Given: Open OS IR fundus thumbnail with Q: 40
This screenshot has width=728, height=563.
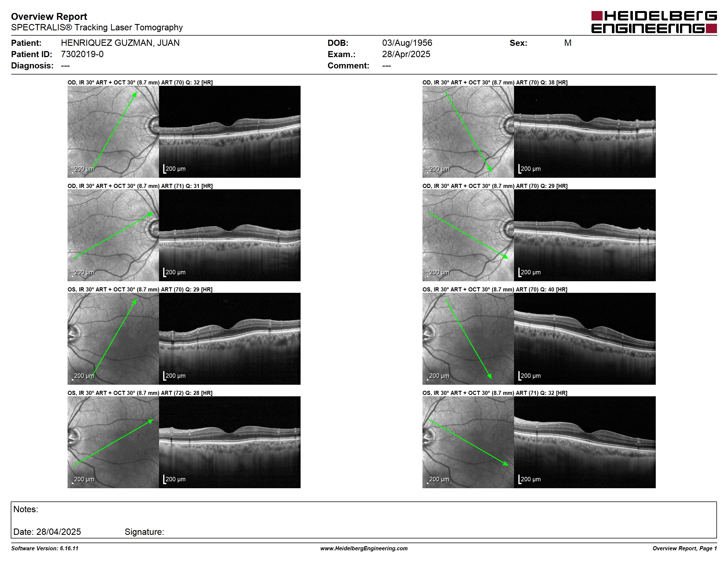Looking at the screenshot, I should pyautogui.click(x=468, y=339).
